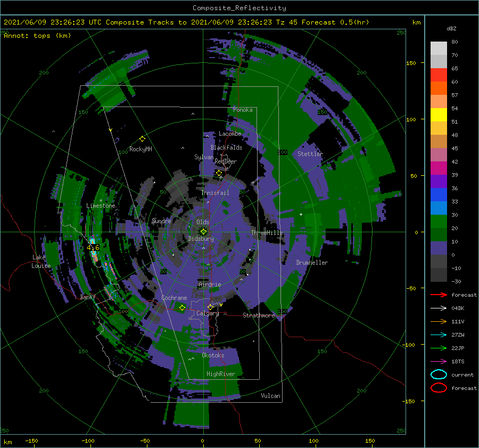Pick the orange swatch between 60 and 57 dBZ

439,88
